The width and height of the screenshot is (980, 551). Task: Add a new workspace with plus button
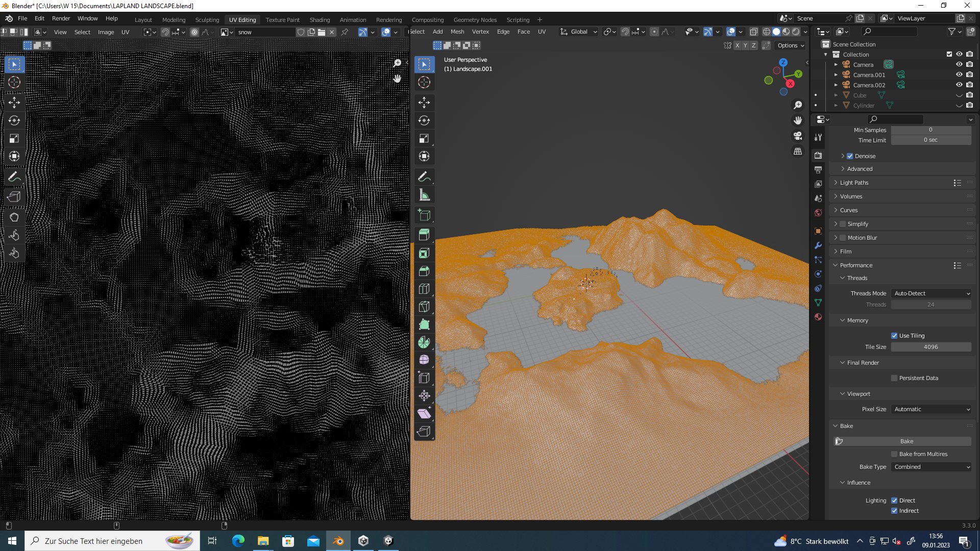coord(540,20)
